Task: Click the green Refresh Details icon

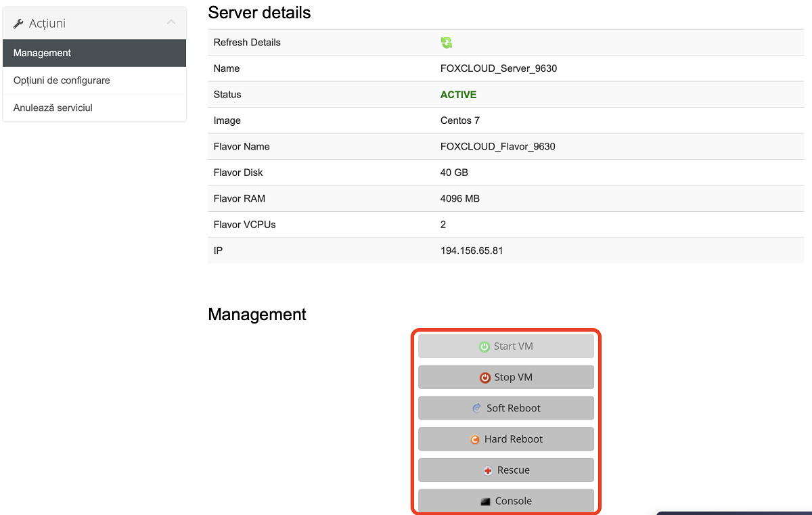Action: [x=447, y=43]
